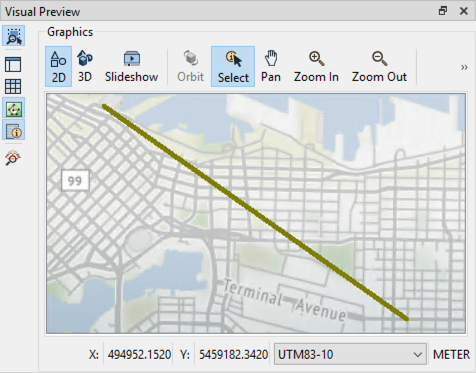The image size is (476, 373).
Task: Start the Slideshow mode
Action: click(x=131, y=67)
